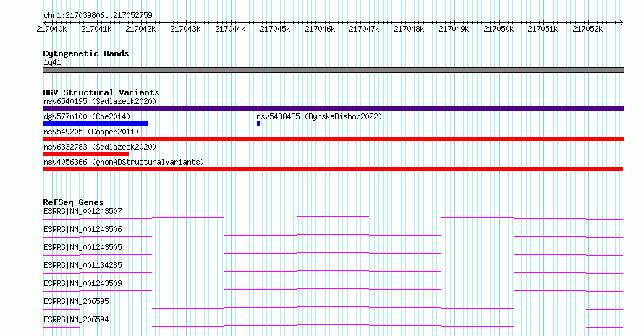
Task: Click the gray 1q41 cytogenetic band bar
Action: pos(333,70)
